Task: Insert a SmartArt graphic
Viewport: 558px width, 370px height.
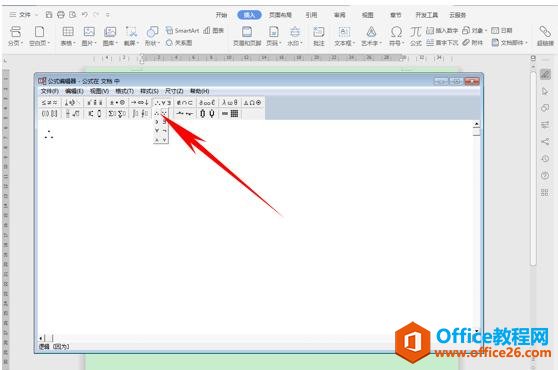Action: tap(183, 31)
